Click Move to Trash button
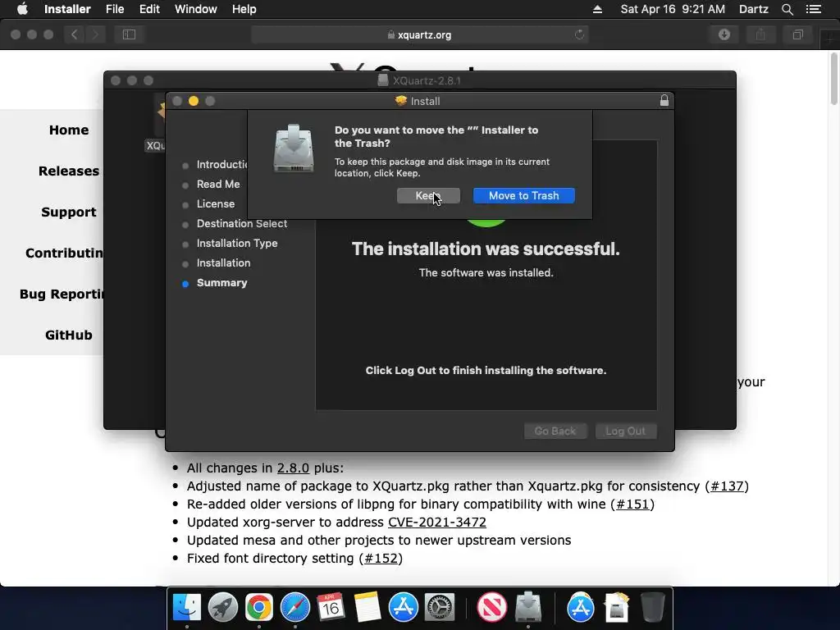840x630 pixels. point(523,195)
